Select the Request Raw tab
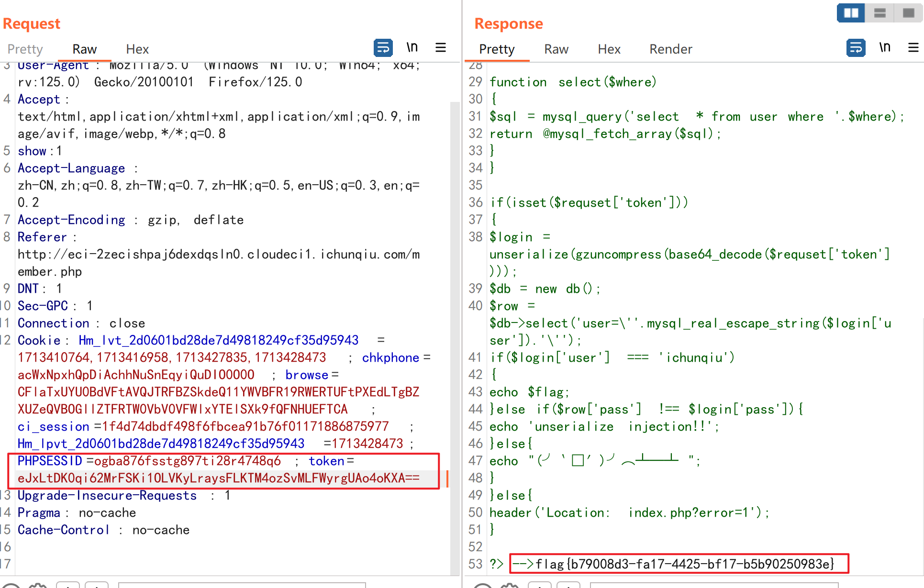This screenshot has height=588, width=924. (x=84, y=49)
